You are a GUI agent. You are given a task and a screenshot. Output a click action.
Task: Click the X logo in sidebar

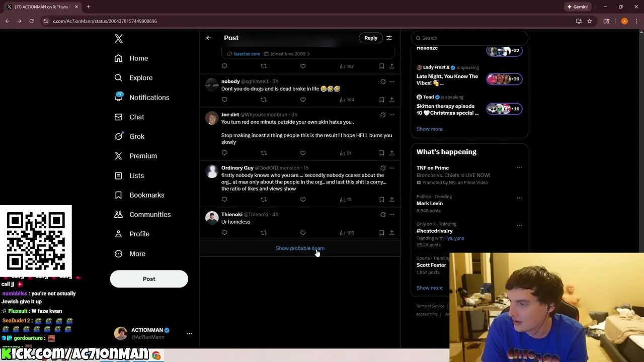[119, 39]
